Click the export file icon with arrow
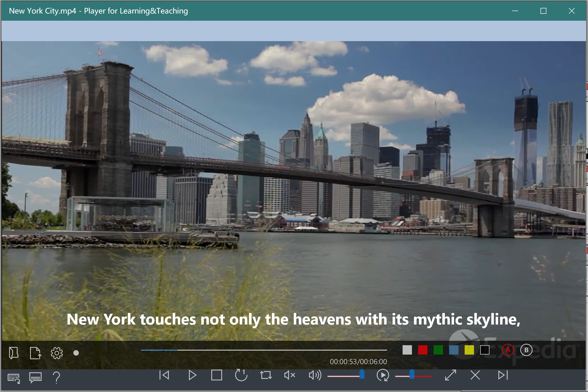 coord(35,353)
